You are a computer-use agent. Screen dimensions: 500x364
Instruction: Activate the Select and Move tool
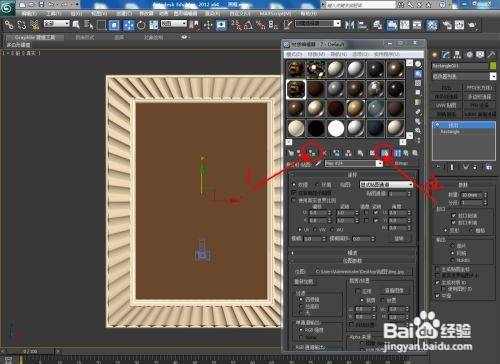pyautogui.click(x=129, y=25)
